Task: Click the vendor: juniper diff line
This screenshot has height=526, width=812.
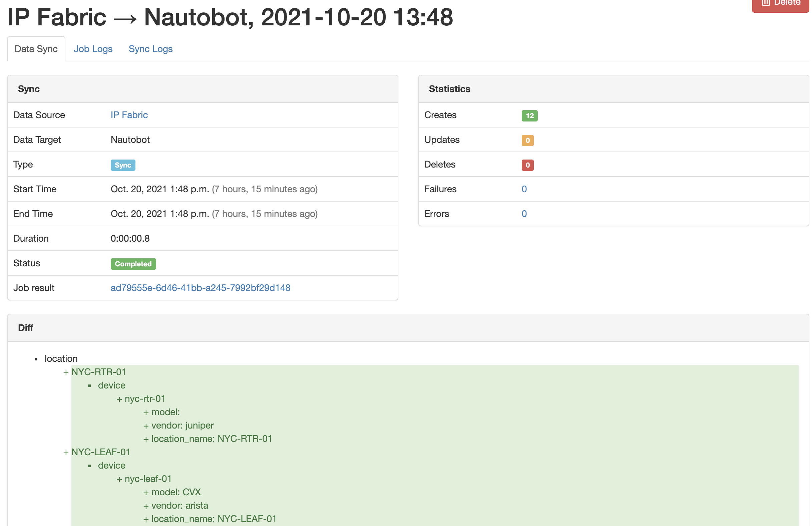Action: click(182, 425)
